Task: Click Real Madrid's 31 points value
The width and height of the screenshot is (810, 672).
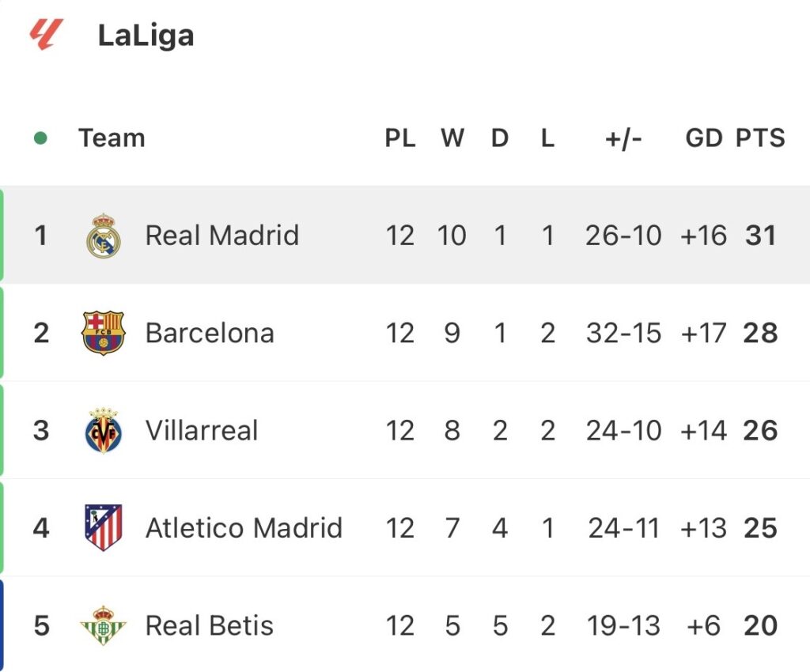Action: point(761,236)
